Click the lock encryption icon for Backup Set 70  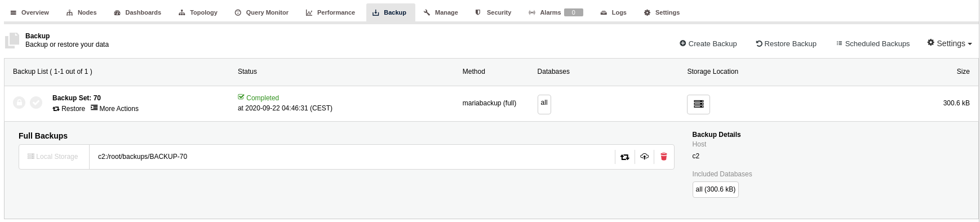19,103
